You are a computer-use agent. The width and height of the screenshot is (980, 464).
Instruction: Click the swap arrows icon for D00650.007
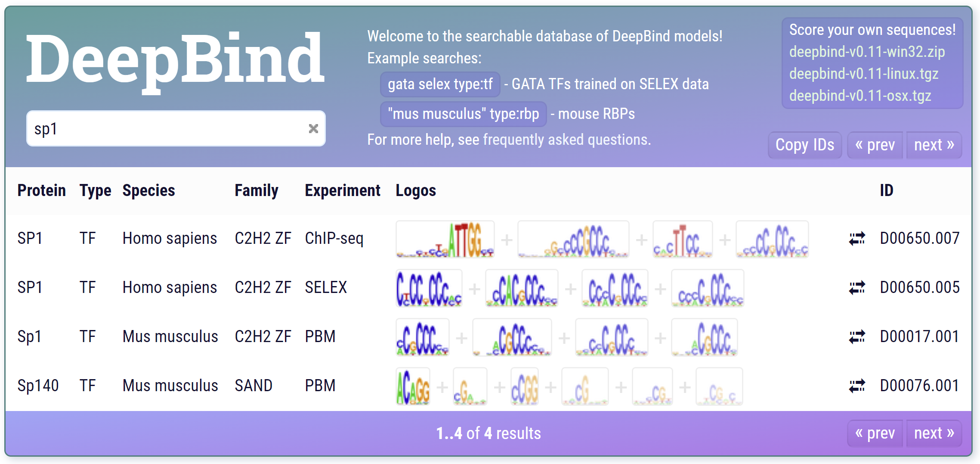856,238
